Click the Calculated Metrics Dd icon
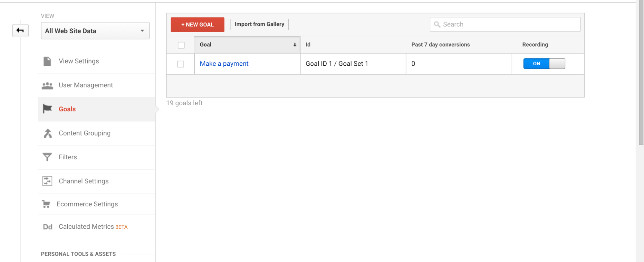This screenshot has width=644, height=262. [48, 227]
